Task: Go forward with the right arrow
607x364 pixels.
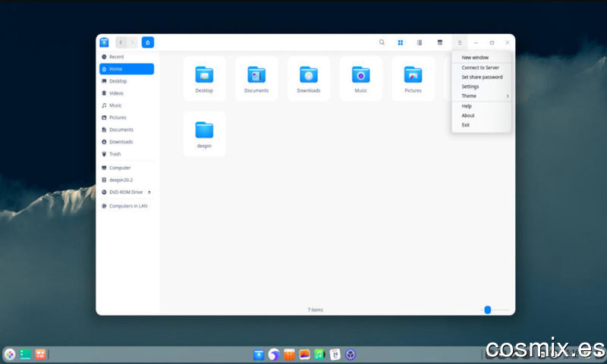Action: [x=132, y=42]
